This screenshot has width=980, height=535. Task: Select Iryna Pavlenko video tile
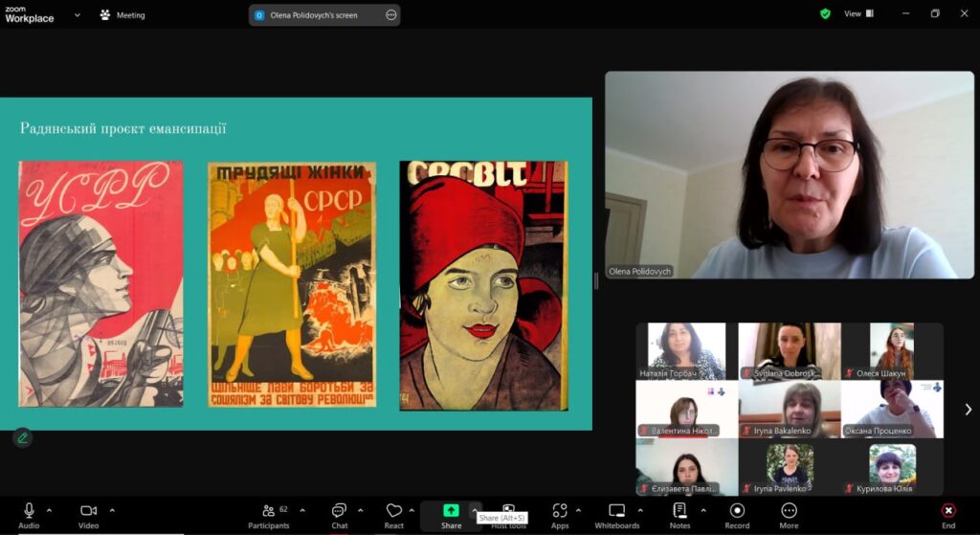pos(790,467)
